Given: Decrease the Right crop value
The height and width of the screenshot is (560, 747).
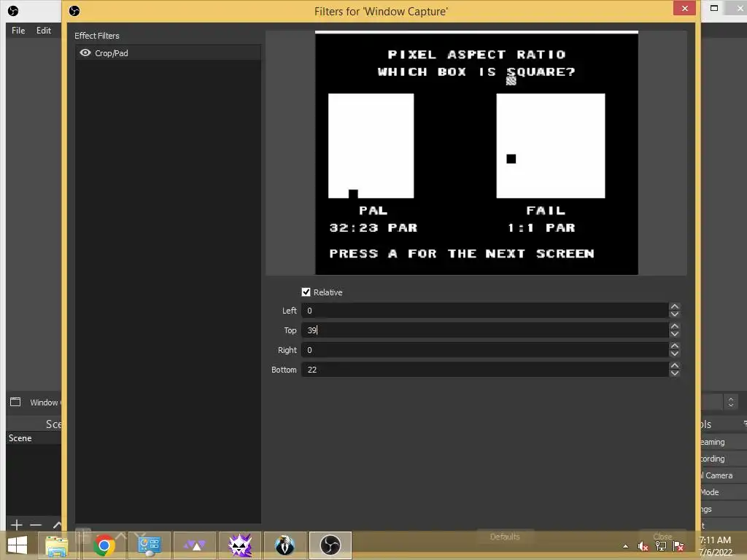Looking at the screenshot, I should point(674,354).
